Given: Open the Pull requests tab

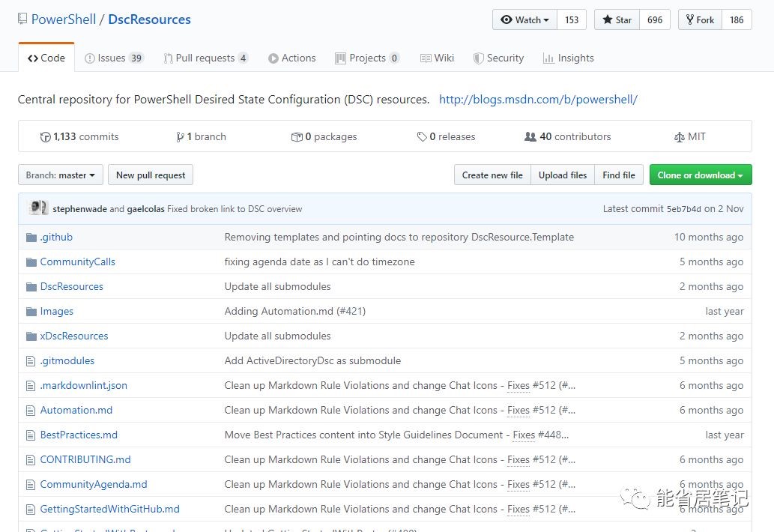Looking at the screenshot, I should [x=205, y=58].
